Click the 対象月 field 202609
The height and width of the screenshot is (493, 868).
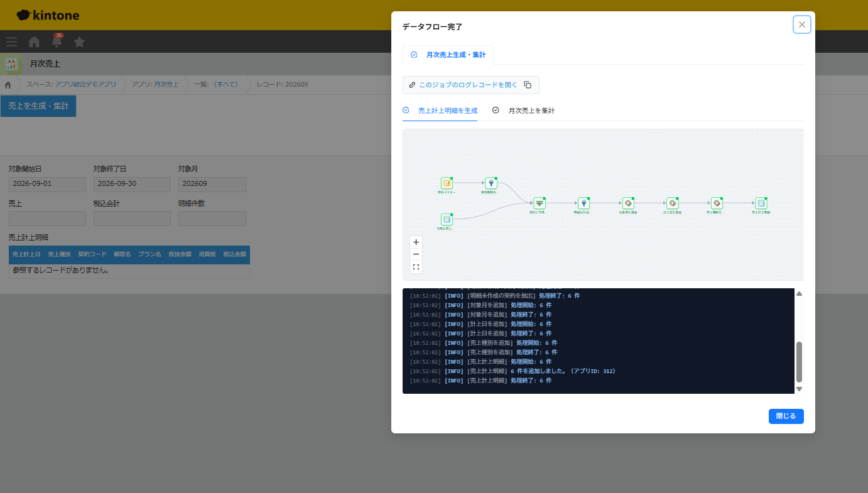tap(212, 185)
